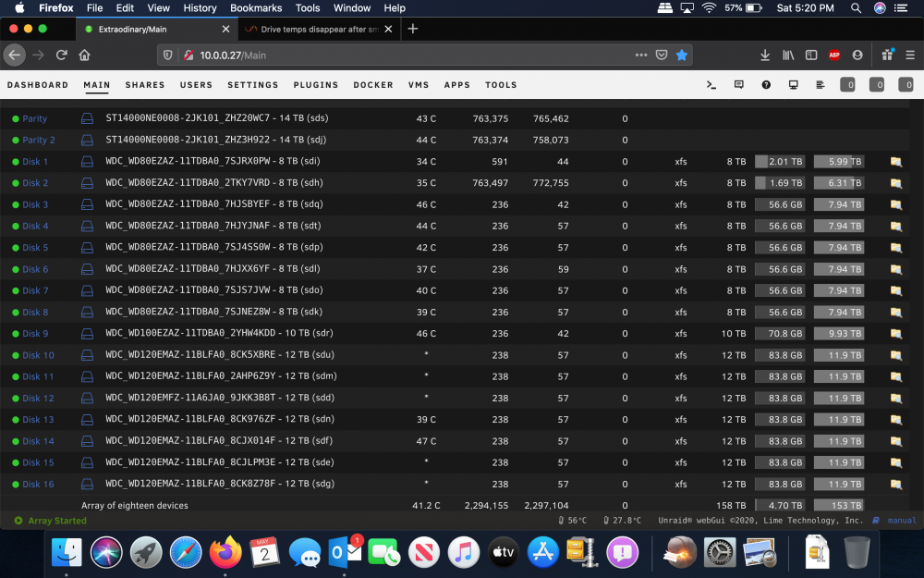Click the Adblock Plus extension icon
This screenshot has height=578, width=924.
click(834, 55)
